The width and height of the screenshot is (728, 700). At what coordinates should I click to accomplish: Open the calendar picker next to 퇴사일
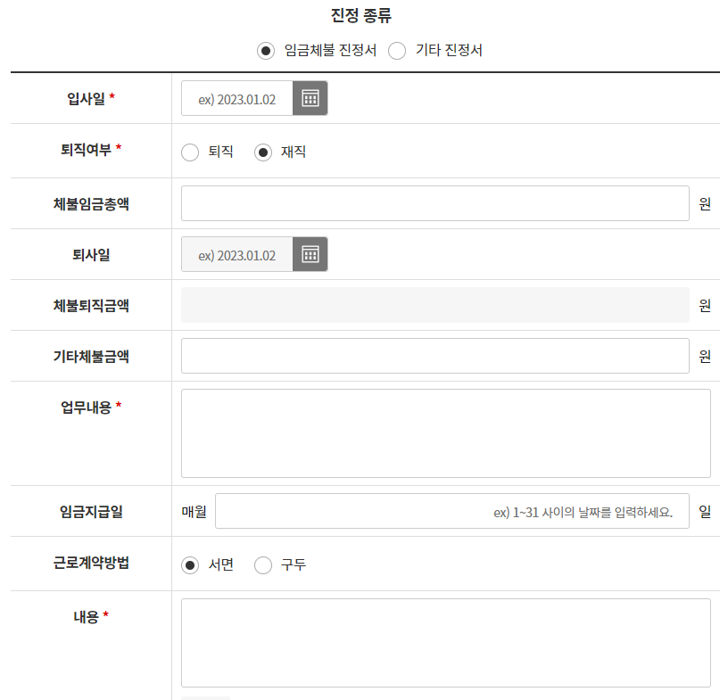pos(312,254)
